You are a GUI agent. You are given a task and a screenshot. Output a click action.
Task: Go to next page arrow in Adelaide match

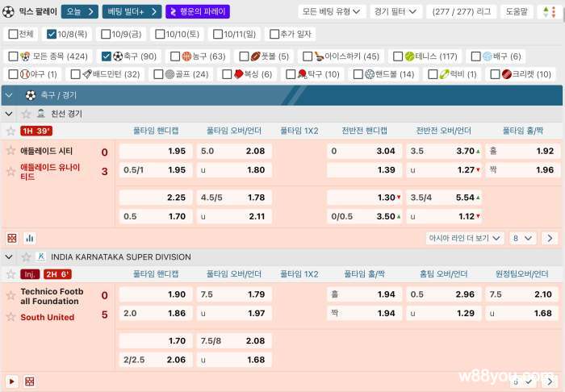[x=550, y=238]
